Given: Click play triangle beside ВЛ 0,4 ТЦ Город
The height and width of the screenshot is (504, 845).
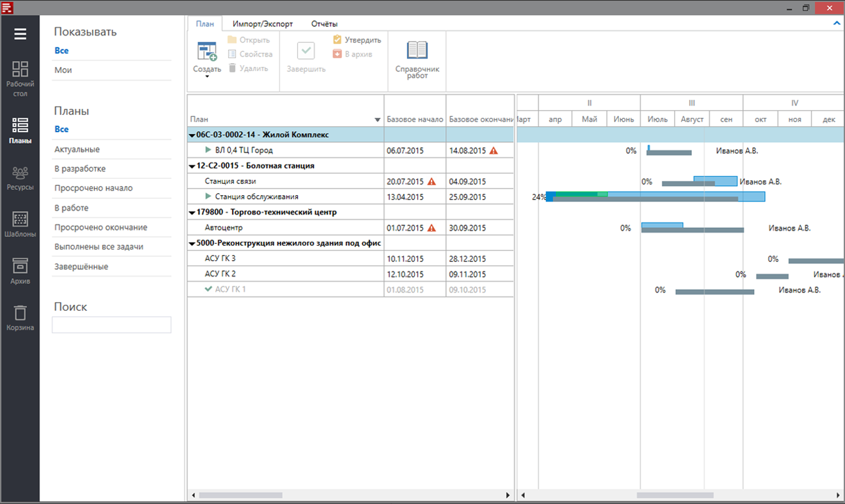Looking at the screenshot, I should pos(208,150).
